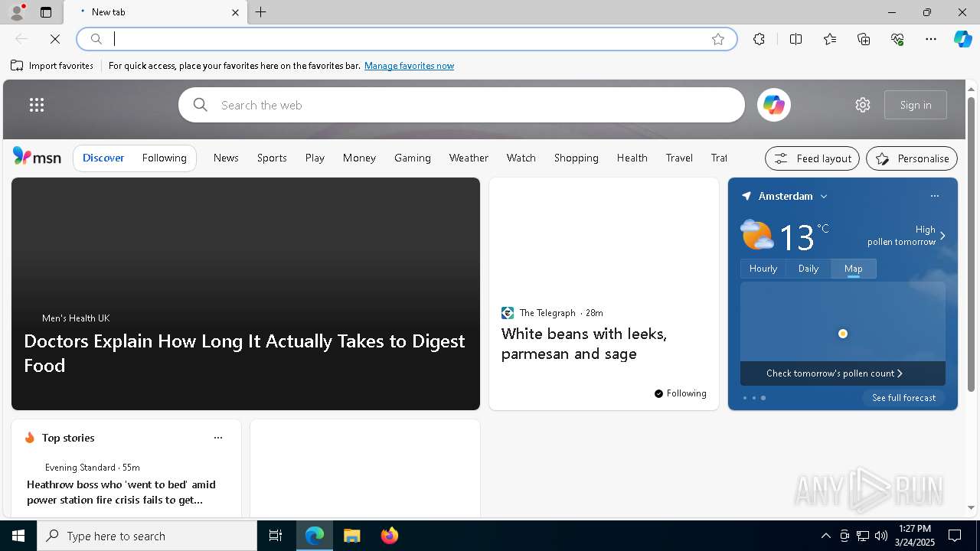Open the app launcher grid icon
Image resolution: width=980 pixels, height=551 pixels.
pyautogui.click(x=37, y=105)
